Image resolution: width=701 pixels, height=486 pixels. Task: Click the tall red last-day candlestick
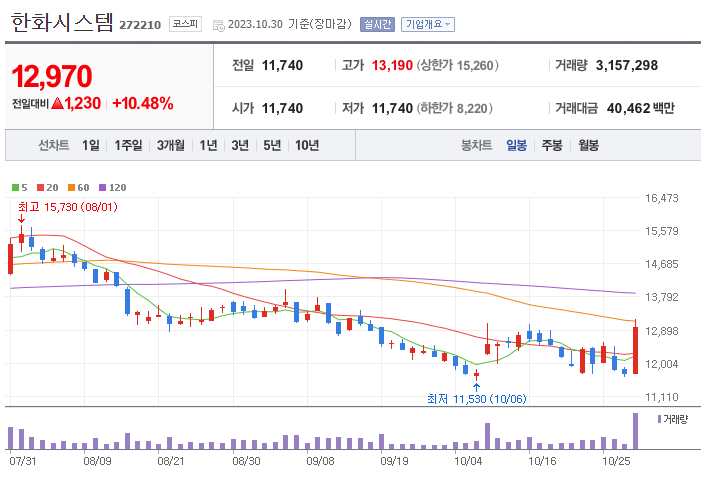[635, 350]
